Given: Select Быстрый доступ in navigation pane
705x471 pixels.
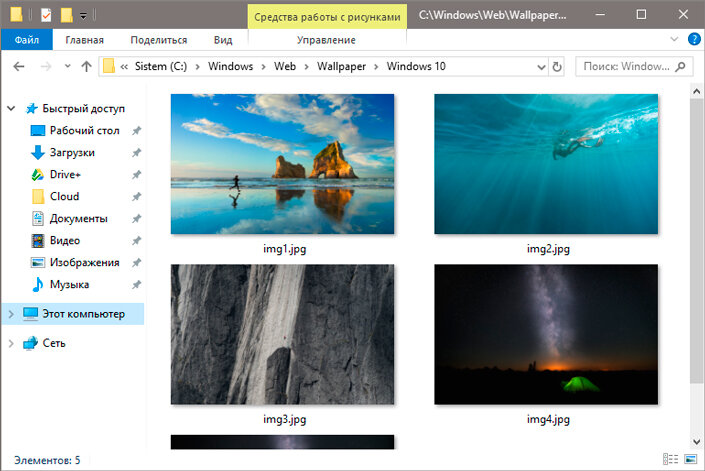Looking at the screenshot, I should point(83,108).
